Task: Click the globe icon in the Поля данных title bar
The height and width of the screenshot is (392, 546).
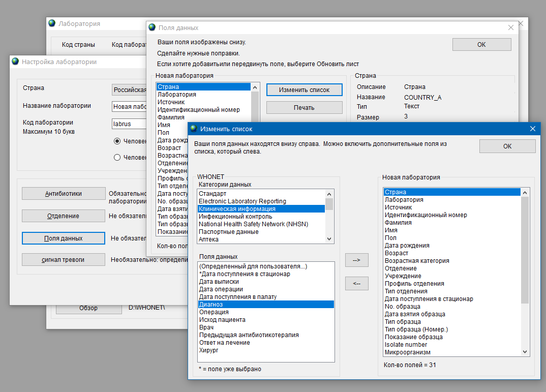Action: point(152,27)
